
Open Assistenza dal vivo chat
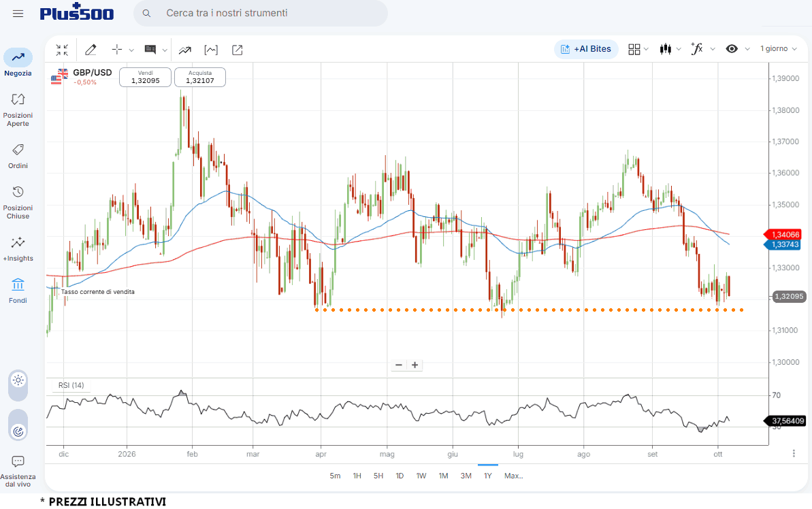(x=18, y=471)
